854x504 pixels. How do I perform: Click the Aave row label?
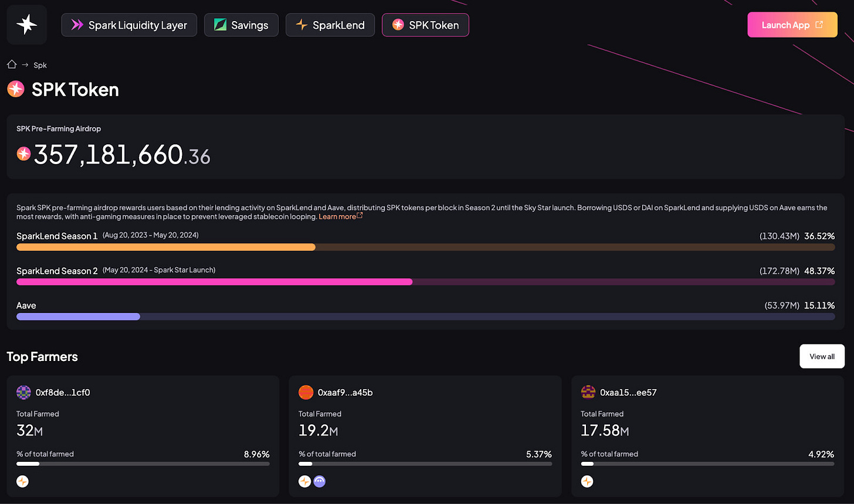point(26,305)
